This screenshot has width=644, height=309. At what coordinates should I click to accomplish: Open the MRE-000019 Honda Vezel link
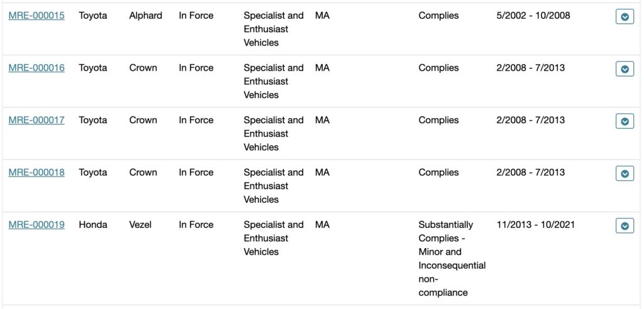coord(36,224)
